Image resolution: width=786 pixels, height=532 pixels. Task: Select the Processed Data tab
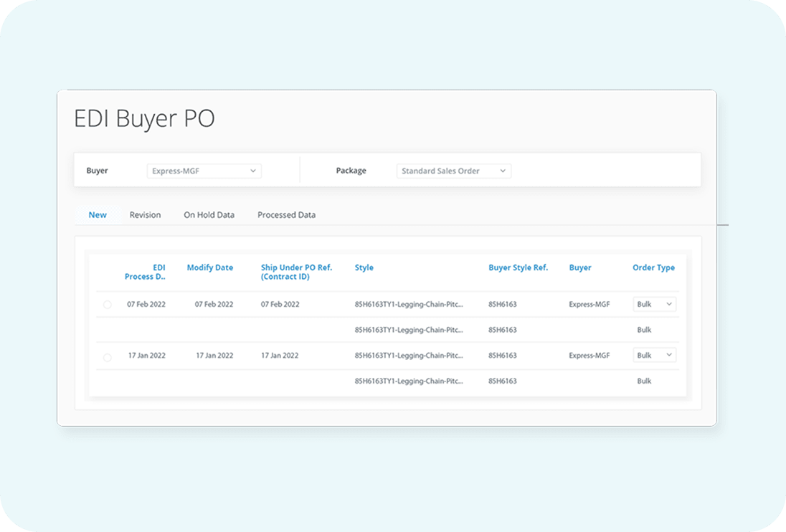[286, 215]
